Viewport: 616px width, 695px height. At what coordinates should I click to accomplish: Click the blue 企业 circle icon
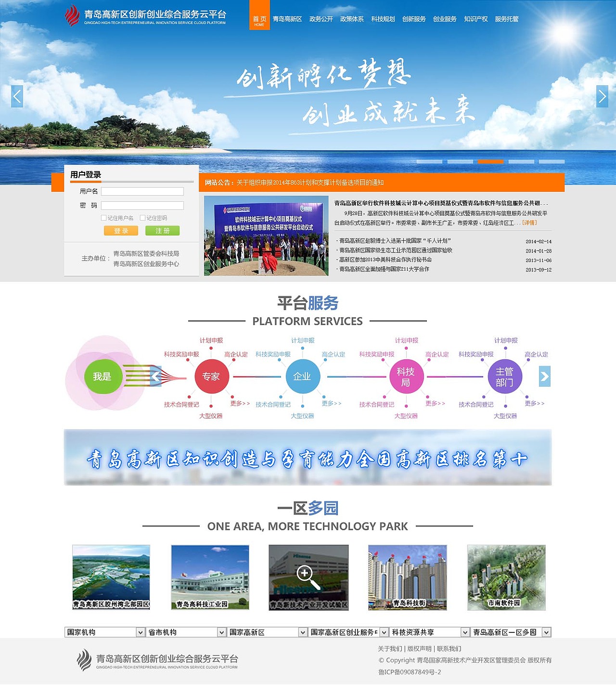point(303,377)
